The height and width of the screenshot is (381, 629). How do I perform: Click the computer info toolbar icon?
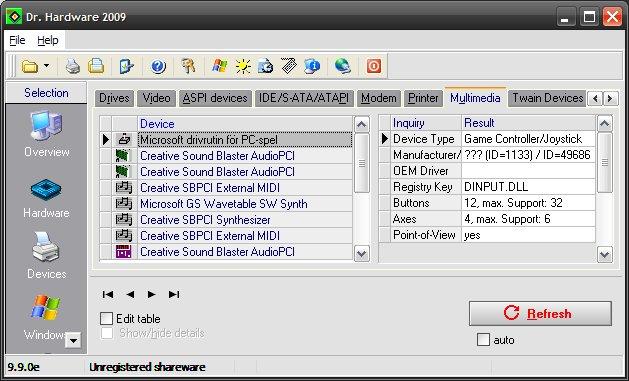(x=312, y=66)
